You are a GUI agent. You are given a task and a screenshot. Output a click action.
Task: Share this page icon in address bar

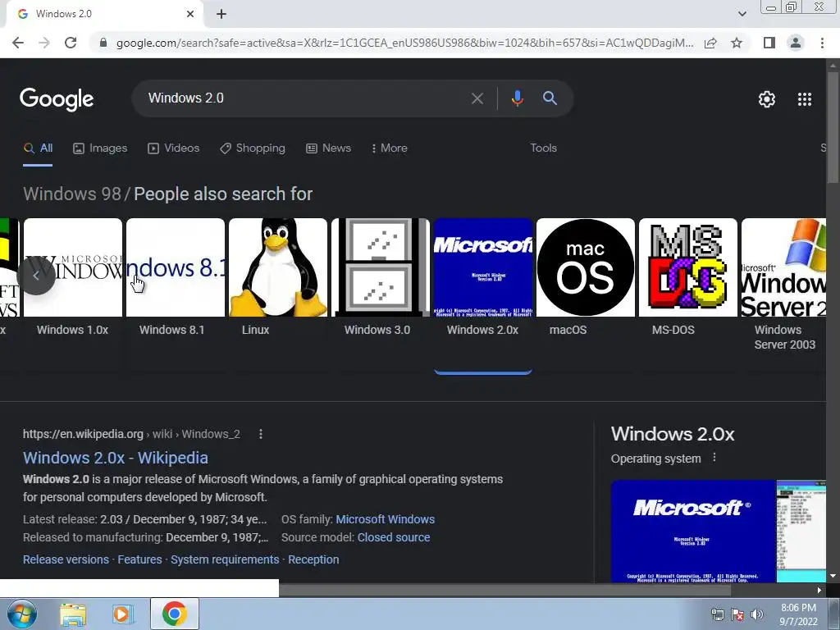click(710, 43)
